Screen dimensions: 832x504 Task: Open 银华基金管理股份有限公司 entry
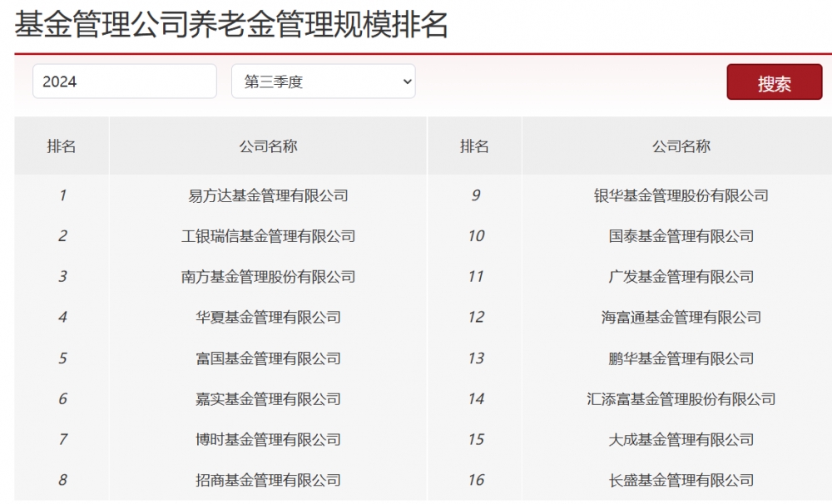coord(681,195)
